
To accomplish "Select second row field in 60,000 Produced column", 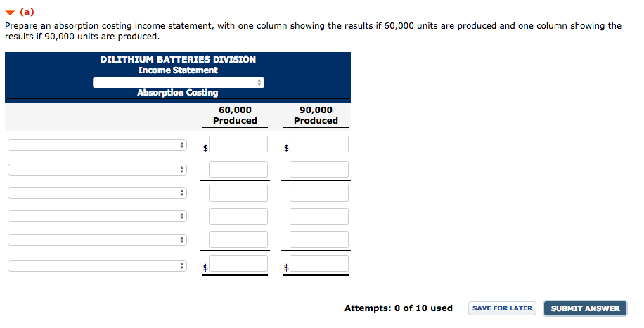I will (x=238, y=169).
